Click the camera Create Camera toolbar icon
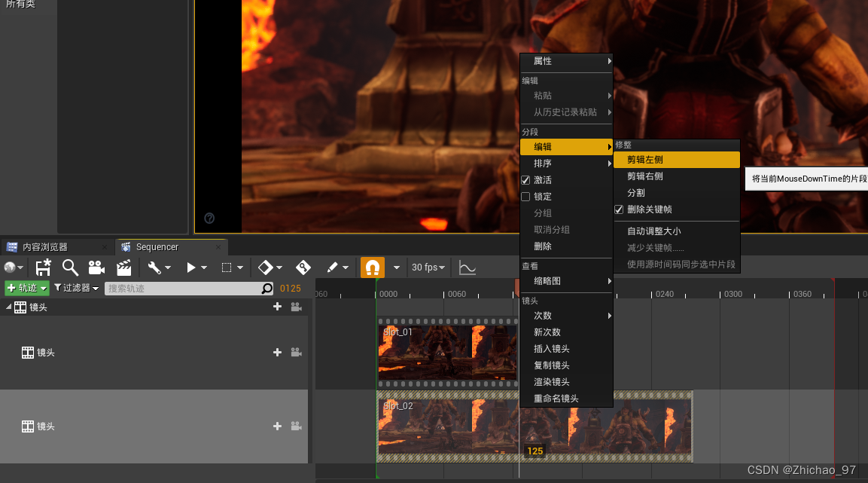This screenshot has width=868, height=483. pyautogui.click(x=97, y=267)
